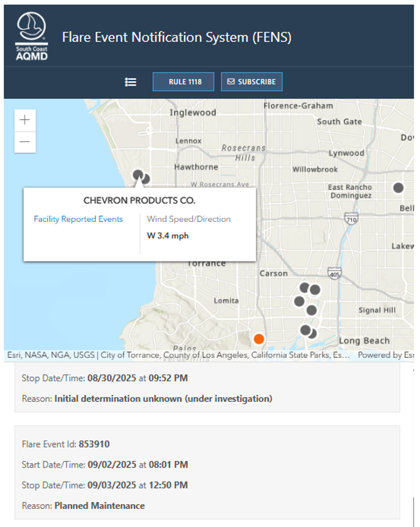Click the South Coast AQMD logo
The height and width of the screenshot is (527, 420).
click(31, 36)
